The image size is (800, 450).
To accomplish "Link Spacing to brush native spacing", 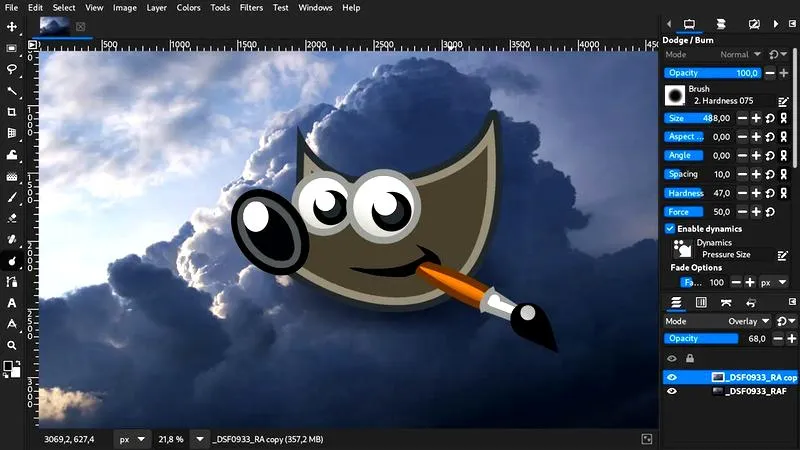I will pyautogui.click(x=784, y=174).
